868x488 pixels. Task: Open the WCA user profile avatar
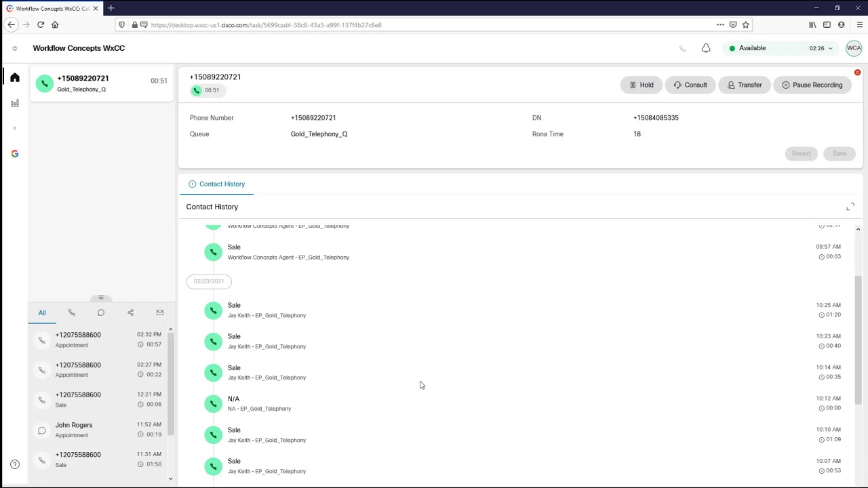pos(854,48)
